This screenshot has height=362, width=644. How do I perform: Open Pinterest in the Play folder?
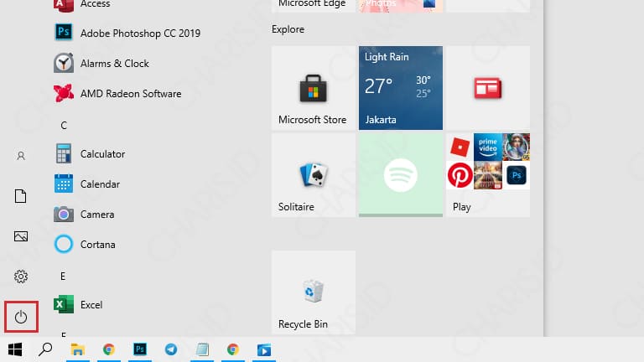click(460, 175)
